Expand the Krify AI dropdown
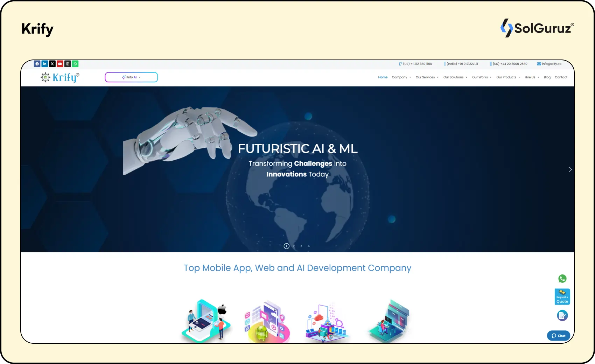595x364 pixels. (x=131, y=77)
